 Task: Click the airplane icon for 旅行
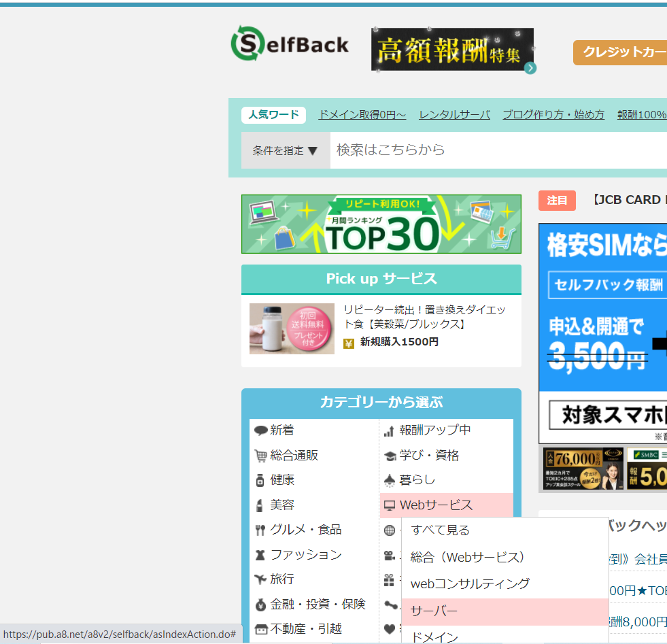260,579
